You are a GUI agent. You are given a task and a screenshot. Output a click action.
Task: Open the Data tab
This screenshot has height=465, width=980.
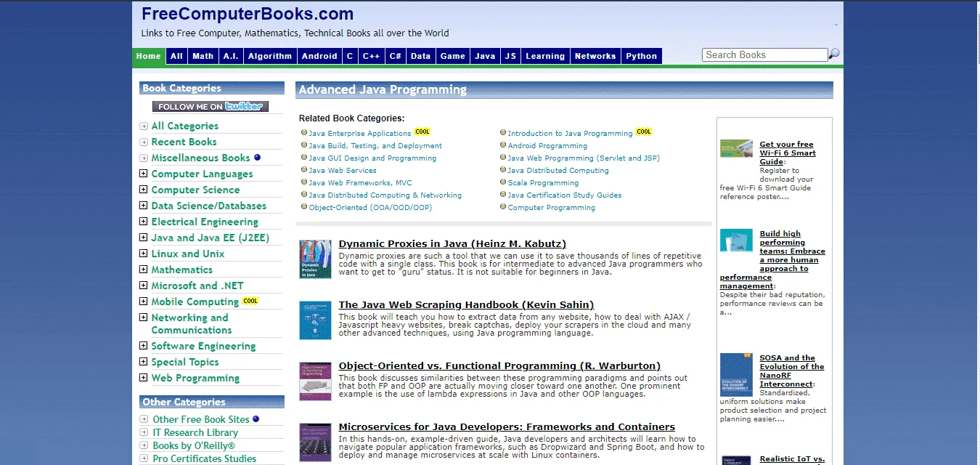point(420,56)
